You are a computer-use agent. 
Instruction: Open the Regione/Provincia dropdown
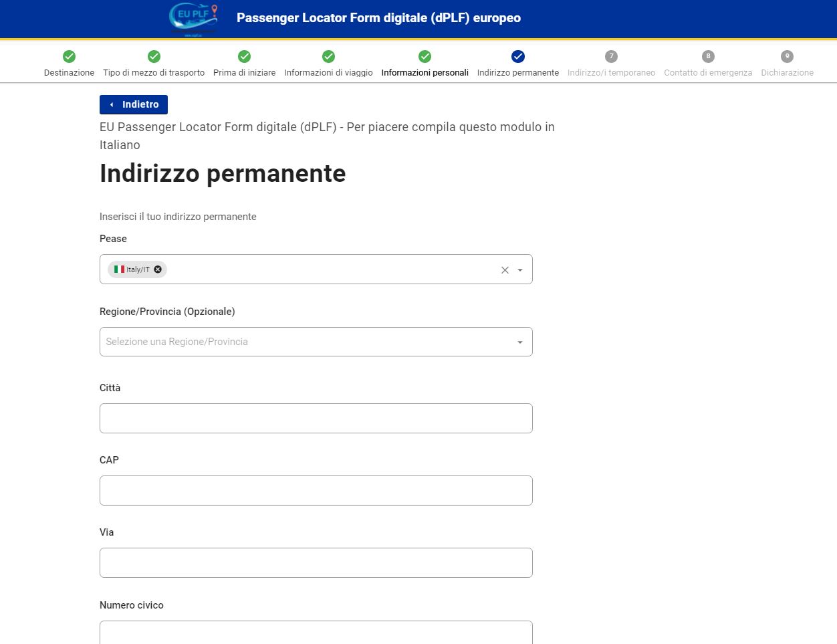coord(316,342)
